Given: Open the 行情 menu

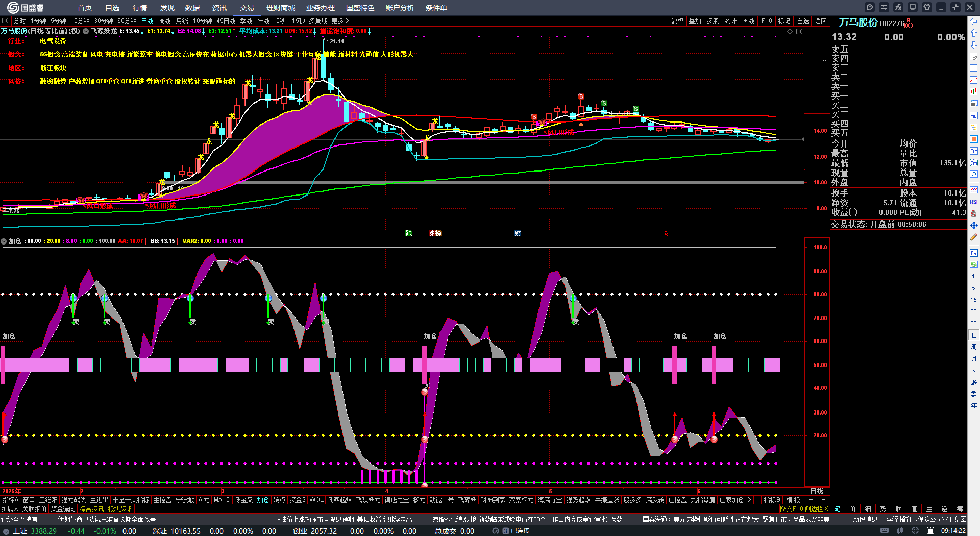Looking at the screenshot, I should [140, 8].
